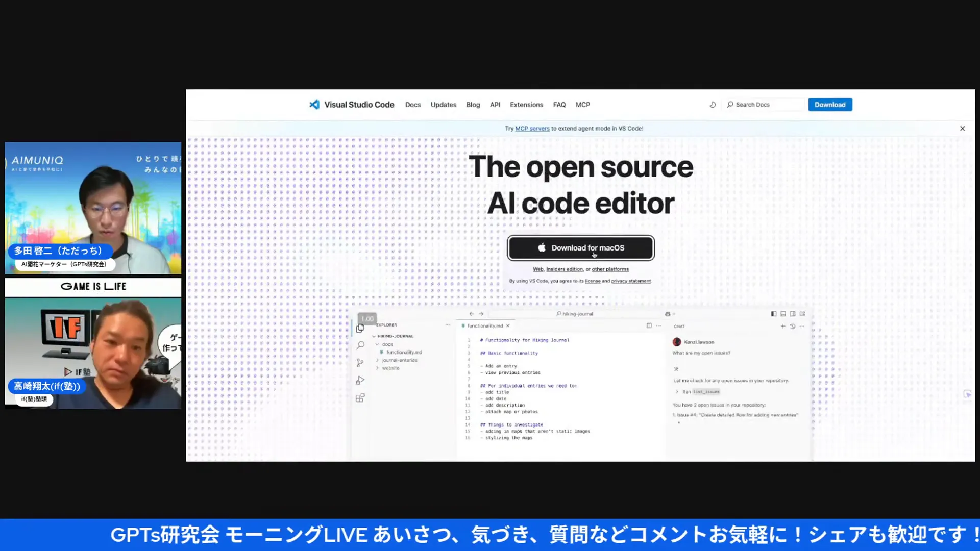Click the Source Control icon in activity bar

click(x=360, y=363)
